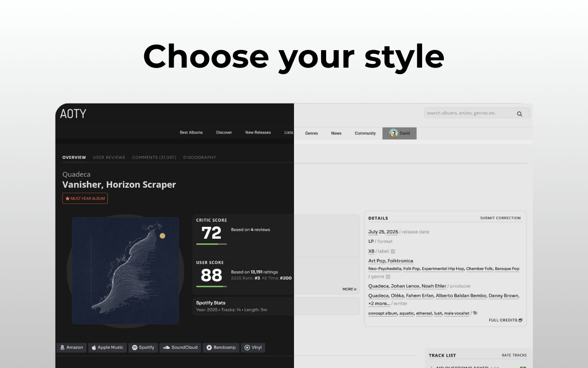588x368 pixels.
Task: Open the Neo-Psychedelia genre link
Action: (x=385, y=269)
